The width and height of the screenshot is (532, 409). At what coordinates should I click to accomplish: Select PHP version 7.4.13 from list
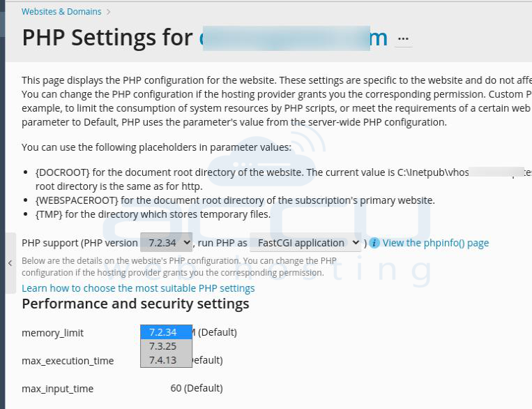point(166,360)
